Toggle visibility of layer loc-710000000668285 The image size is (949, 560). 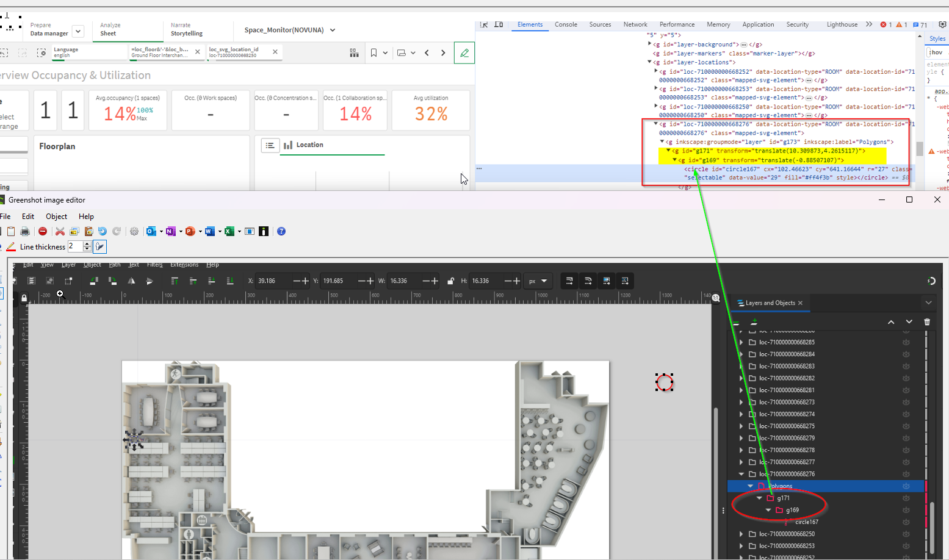906,342
